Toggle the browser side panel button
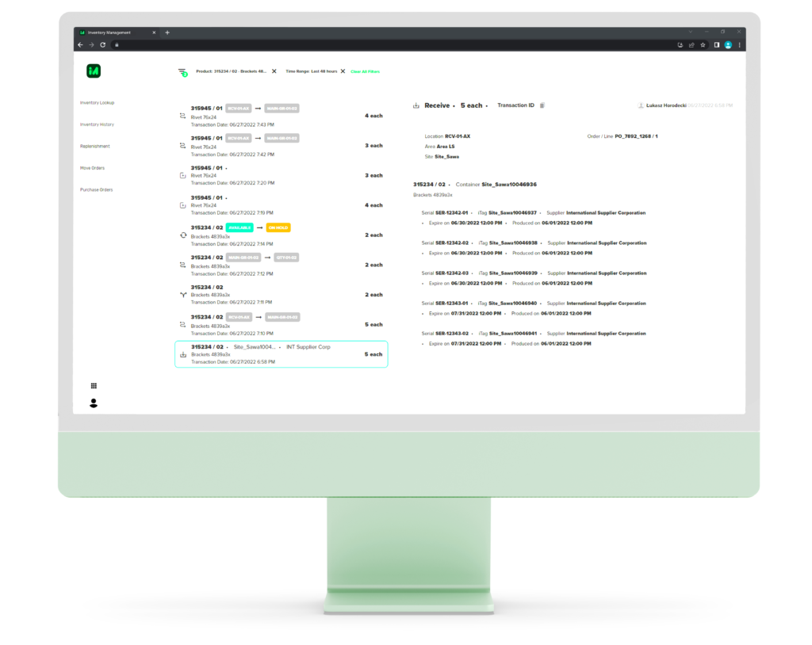The height and width of the screenshot is (645, 812). (x=716, y=45)
